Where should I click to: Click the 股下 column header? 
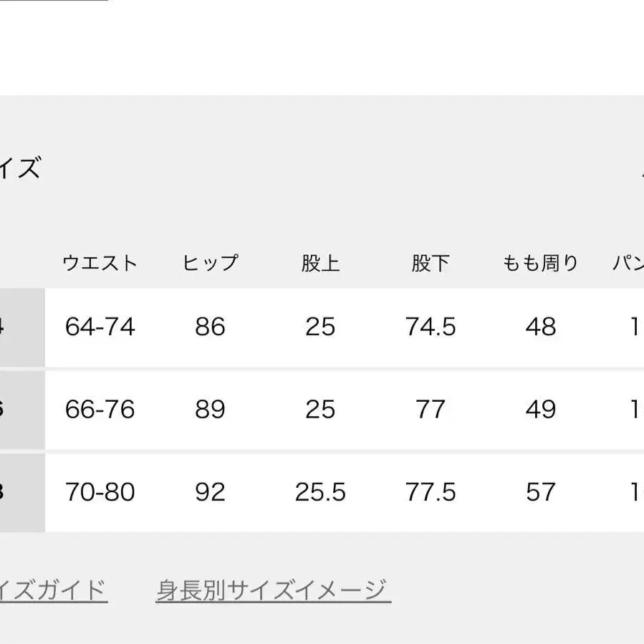tap(431, 264)
